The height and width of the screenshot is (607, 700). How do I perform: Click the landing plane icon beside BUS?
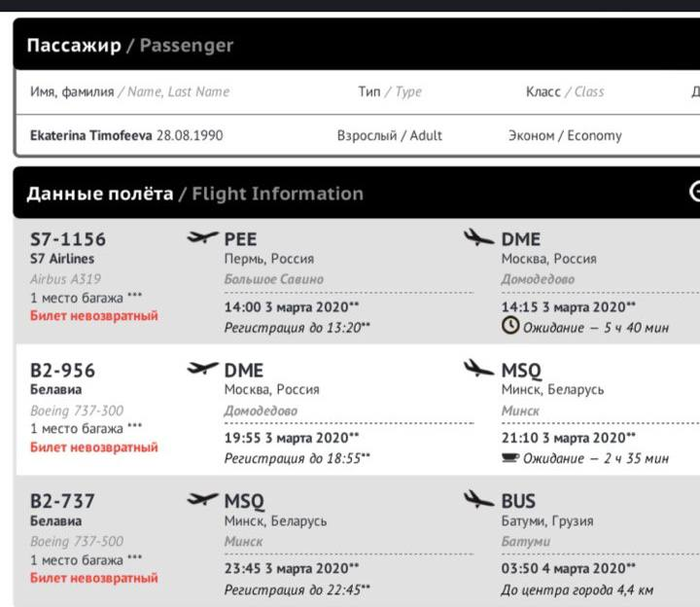(x=479, y=499)
